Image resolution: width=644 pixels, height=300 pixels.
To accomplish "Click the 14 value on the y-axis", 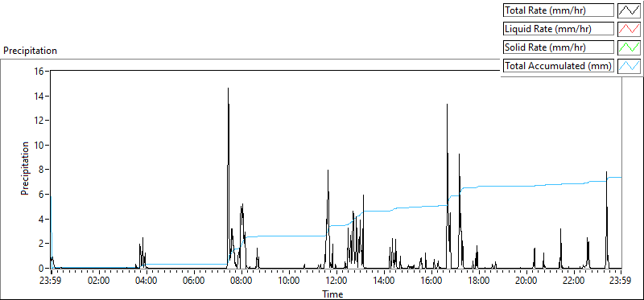I will pos(39,96).
